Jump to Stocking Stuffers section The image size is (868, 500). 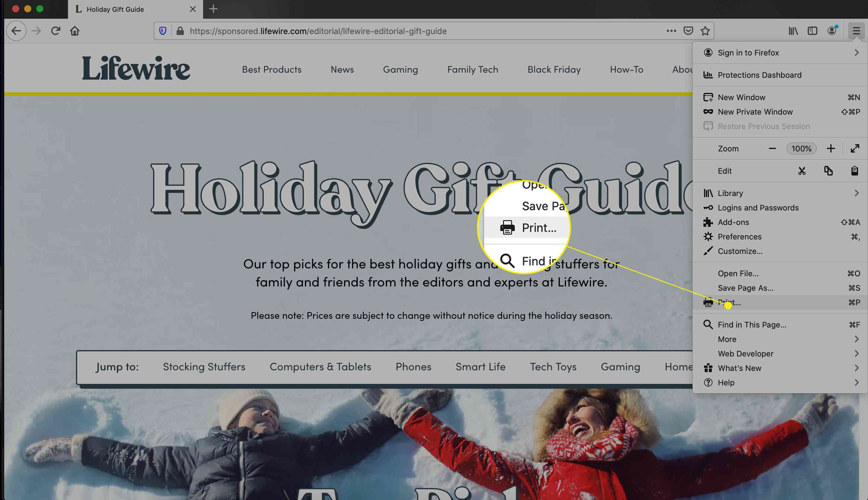[203, 366]
